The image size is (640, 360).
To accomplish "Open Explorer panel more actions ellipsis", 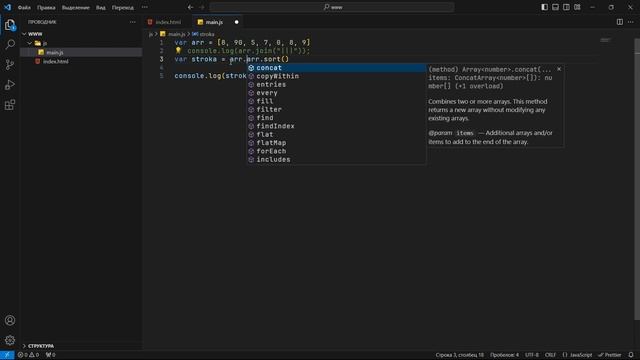I will click(133, 22).
